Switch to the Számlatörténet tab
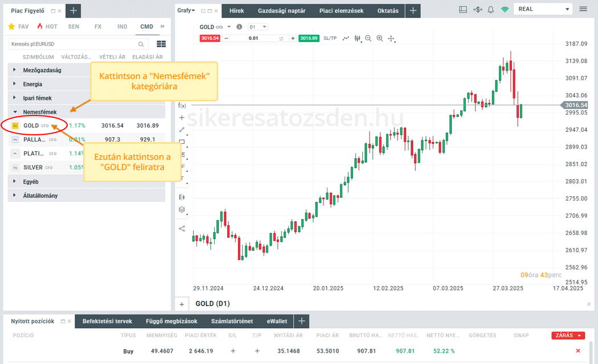Viewport: 598px width, 364px height. pos(233,321)
